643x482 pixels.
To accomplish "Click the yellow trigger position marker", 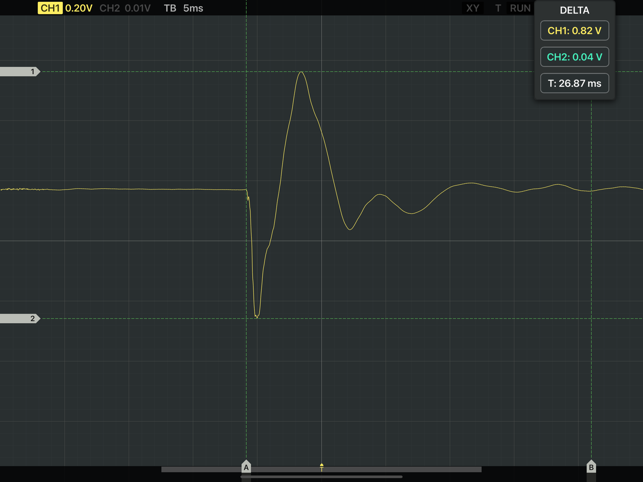I will (322, 467).
